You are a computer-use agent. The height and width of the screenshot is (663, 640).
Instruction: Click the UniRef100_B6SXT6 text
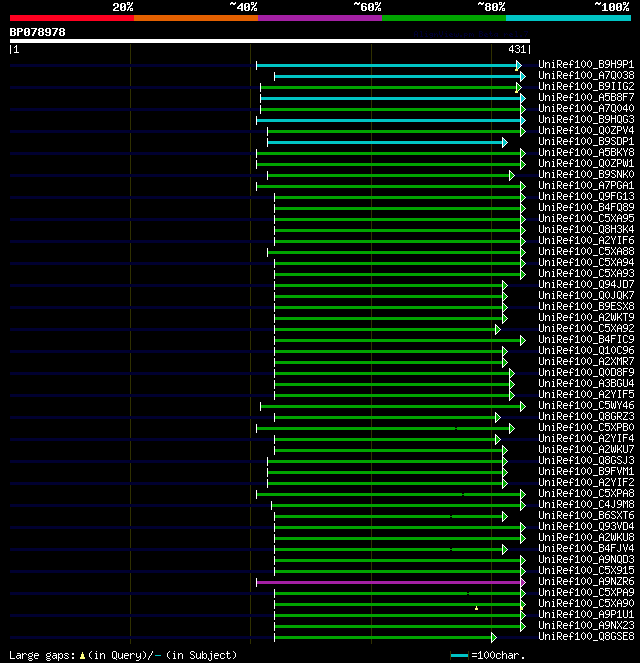586,515
